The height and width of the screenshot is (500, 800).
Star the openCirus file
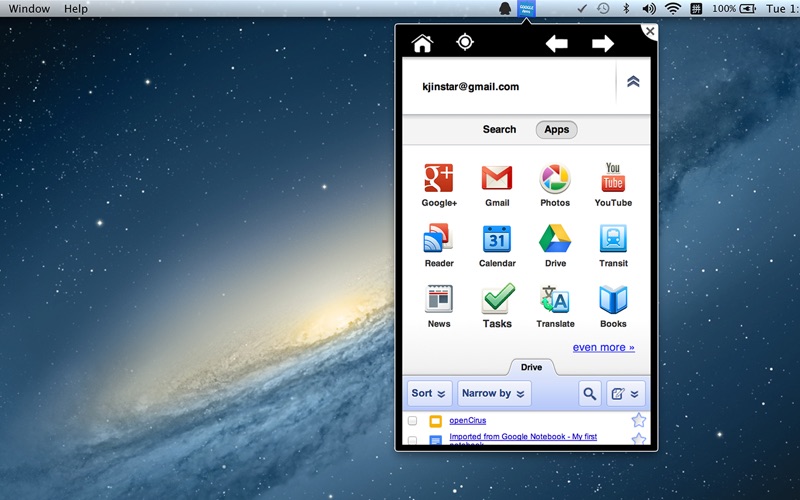coord(639,420)
